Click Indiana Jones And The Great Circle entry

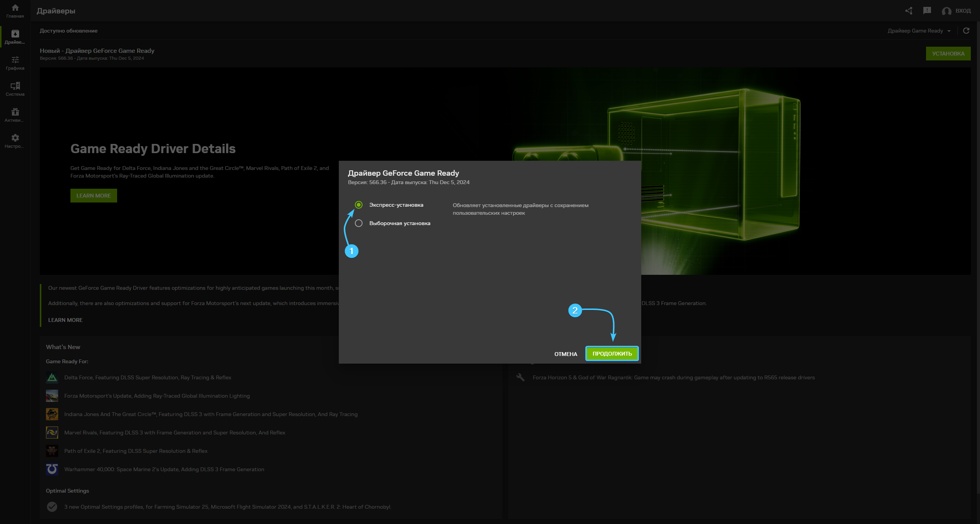[x=211, y=414]
